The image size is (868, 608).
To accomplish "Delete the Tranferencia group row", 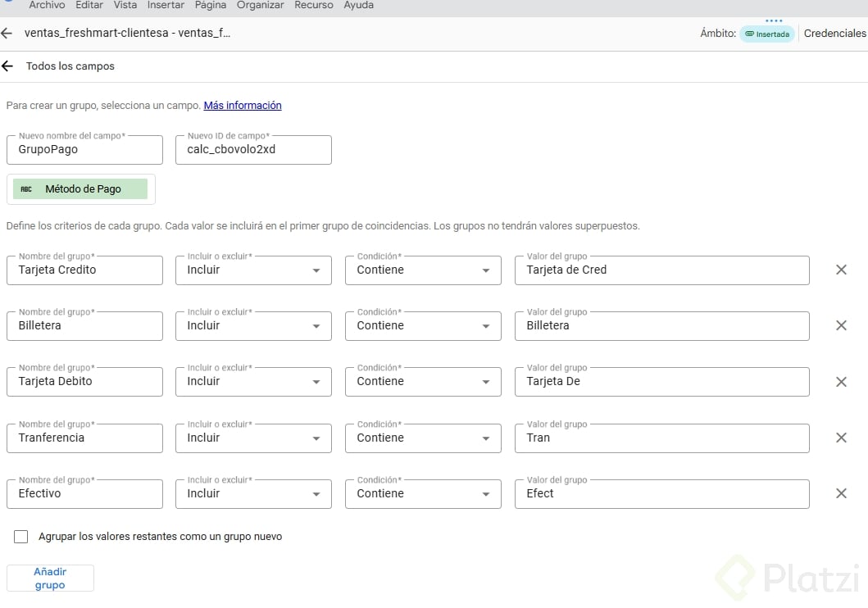I will coord(841,438).
